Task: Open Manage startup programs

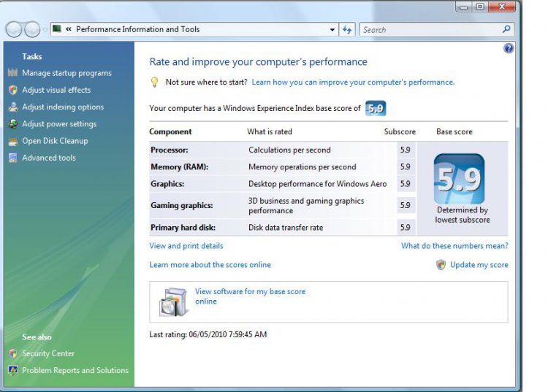Action: [x=66, y=73]
